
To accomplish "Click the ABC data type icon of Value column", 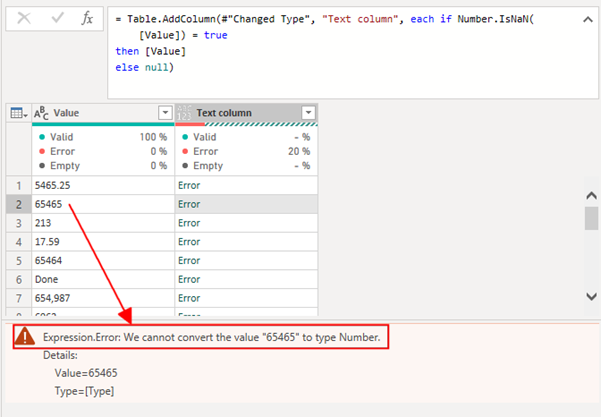I will pos(42,113).
